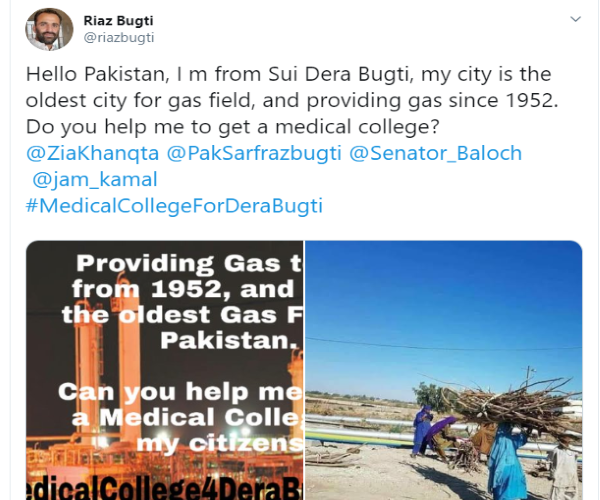Image resolution: width=600 pixels, height=500 pixels.
Task: Expand the tweet options chevron
Action: coord(576,19)
